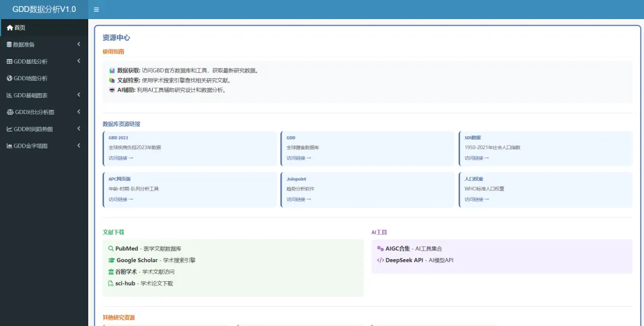Click the code icon next to DeepSeek API
644x326 pixels.
[x=380, y=260]
